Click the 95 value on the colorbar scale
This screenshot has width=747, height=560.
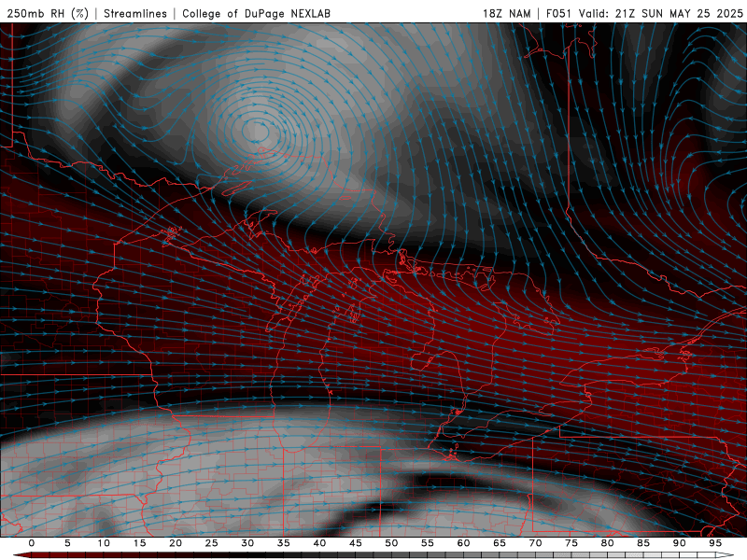(x=715, y=543)
